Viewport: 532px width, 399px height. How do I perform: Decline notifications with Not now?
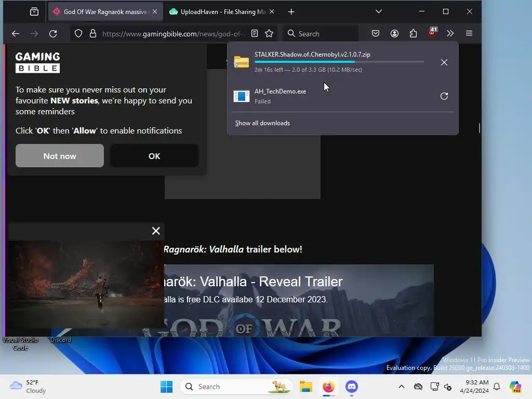click(60, 156)
